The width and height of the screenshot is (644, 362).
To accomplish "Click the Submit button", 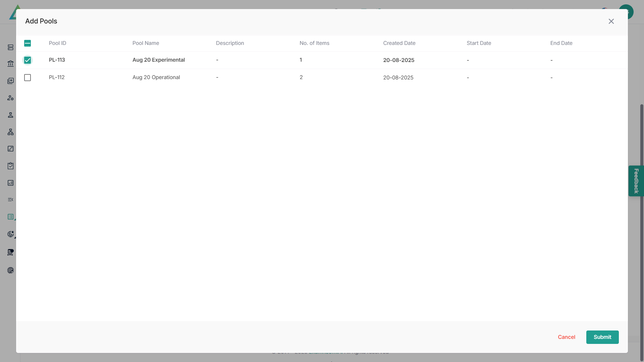I will pyautogui.click(x=602, y=337).
